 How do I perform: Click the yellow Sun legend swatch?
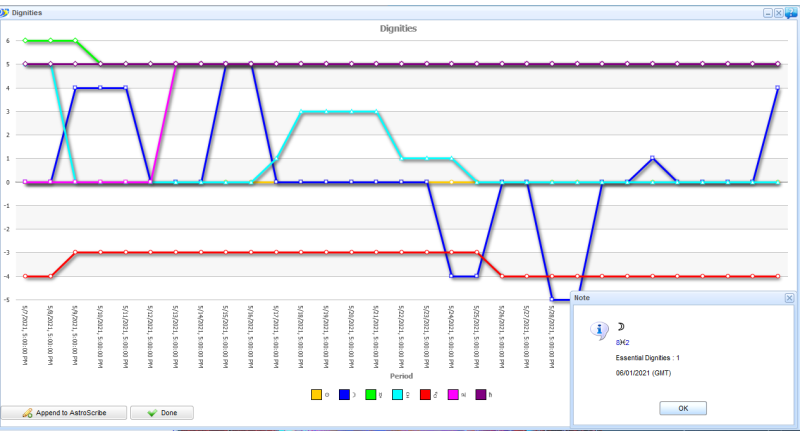[318, 394]
